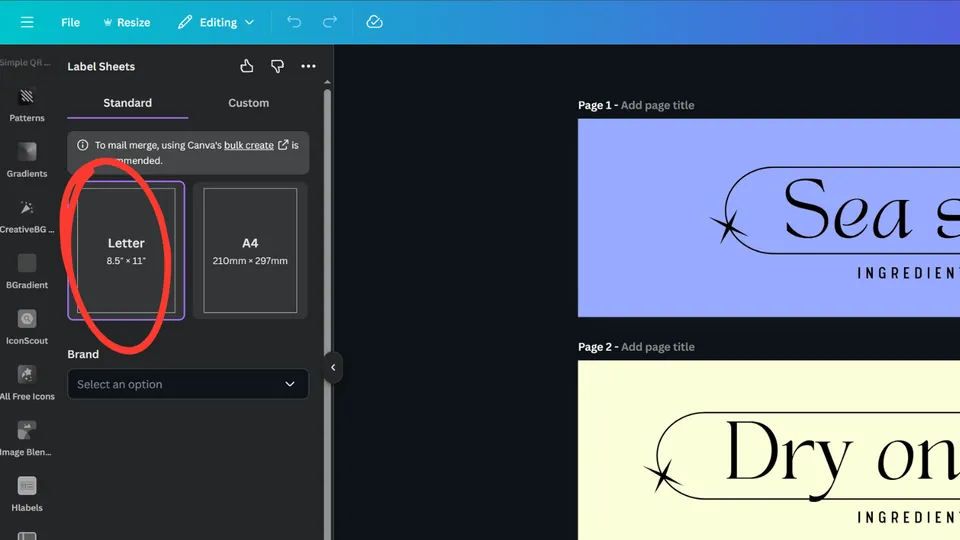The image size is (960, 540).
Task: Expand the Editing mode dropdown
Action: [x=216, y=22]
